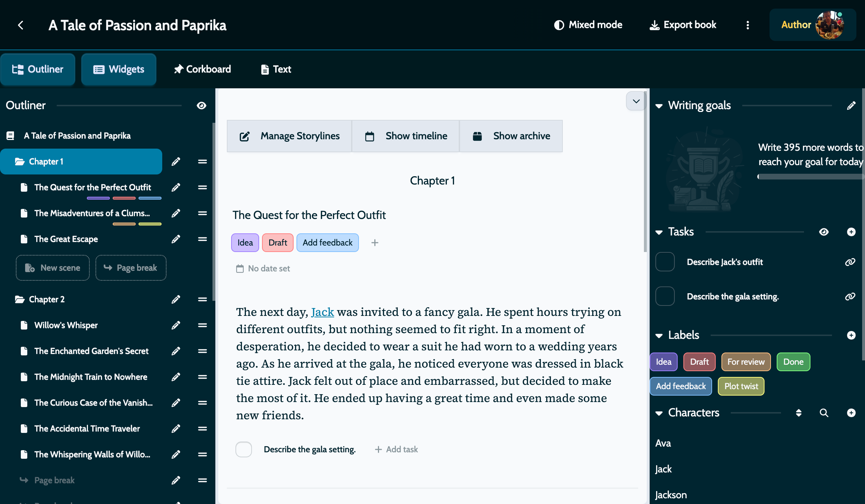This screenshot has height=504, width=865.
Task: Open search in the Characters panel
Action: tap(824, 413)
